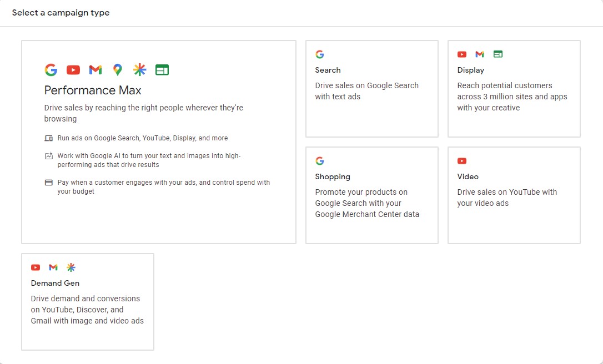Click the YouTube icon in Performance Max card

tap(73, 70)
